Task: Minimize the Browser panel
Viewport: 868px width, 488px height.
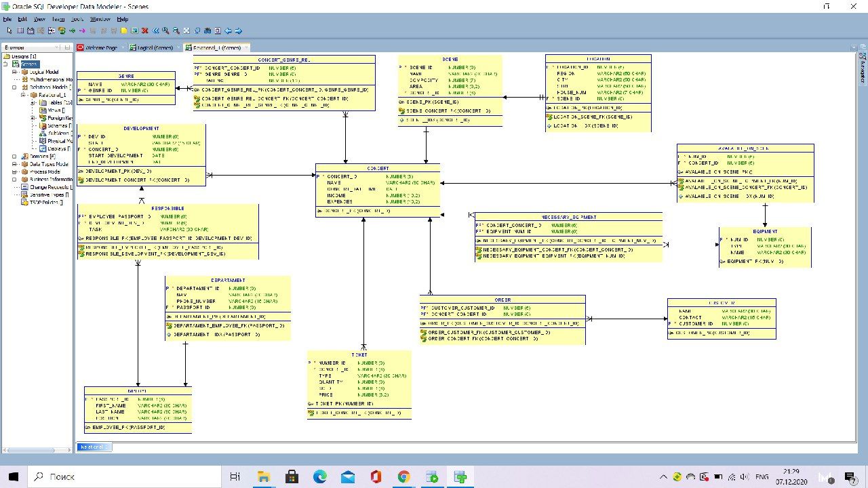Action: pyautogui.click(x=67, y=47)
